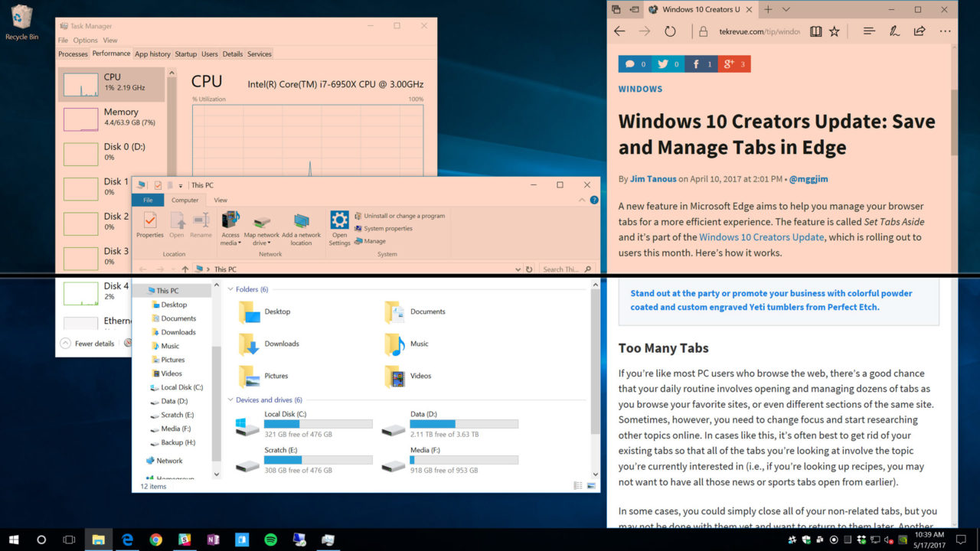Image resolution: width=980 pixels, height=551 pixels.
Task: Collapse the Folders (6) group
Action: [x=230, y=289]
